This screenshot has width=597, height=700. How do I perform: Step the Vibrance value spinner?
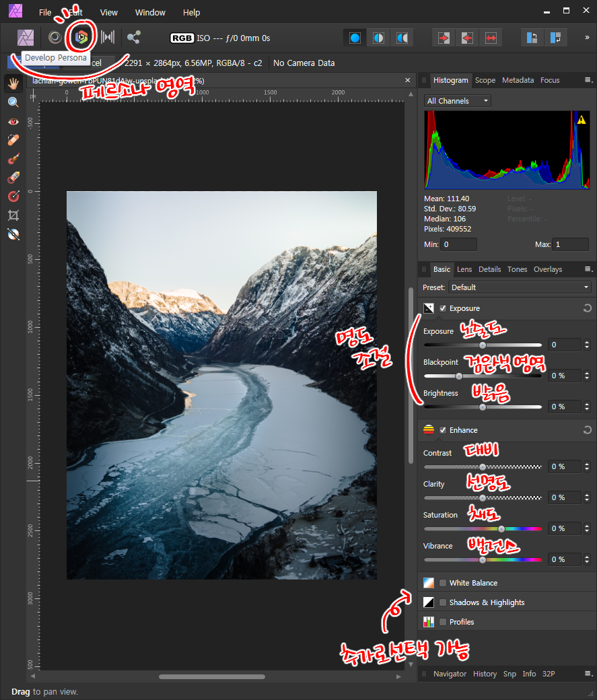587,559
